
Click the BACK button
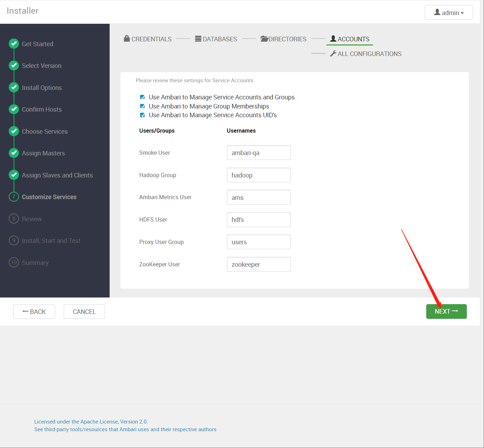(34, 311)
